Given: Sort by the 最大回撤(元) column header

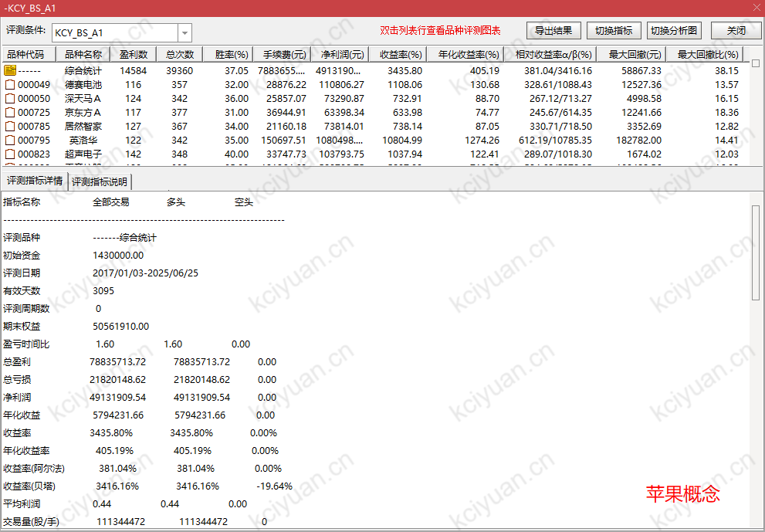Looking at the screenshot, I should [x=635, y=55].
